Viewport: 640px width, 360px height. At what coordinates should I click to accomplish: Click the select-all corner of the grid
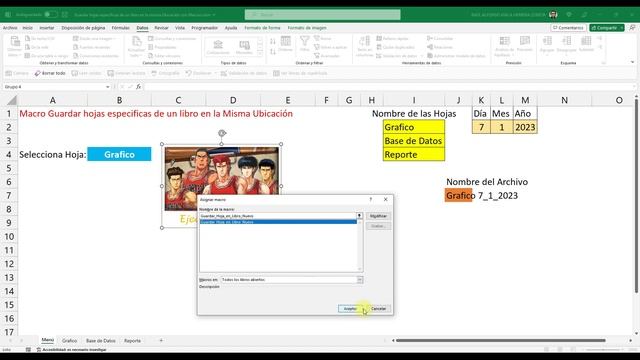(12, 100)
